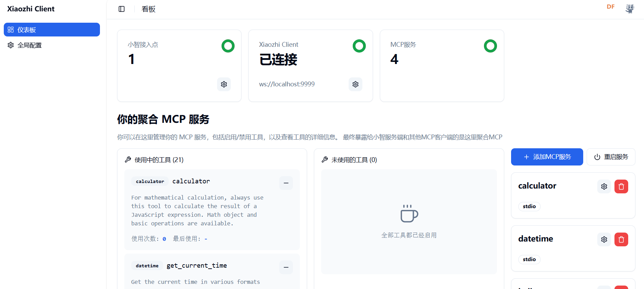Click the Xiaozhi Client sidebar title

click(31, 9)
